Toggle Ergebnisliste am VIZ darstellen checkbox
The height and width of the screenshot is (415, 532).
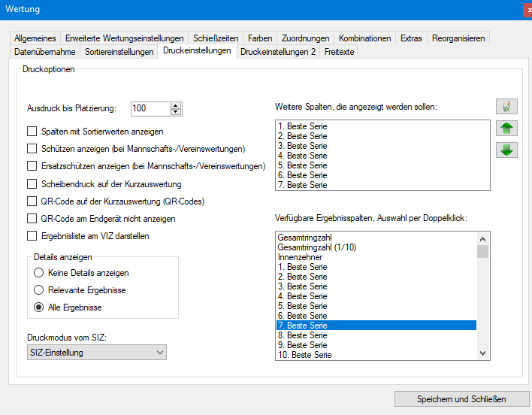[x=32, y=235]
